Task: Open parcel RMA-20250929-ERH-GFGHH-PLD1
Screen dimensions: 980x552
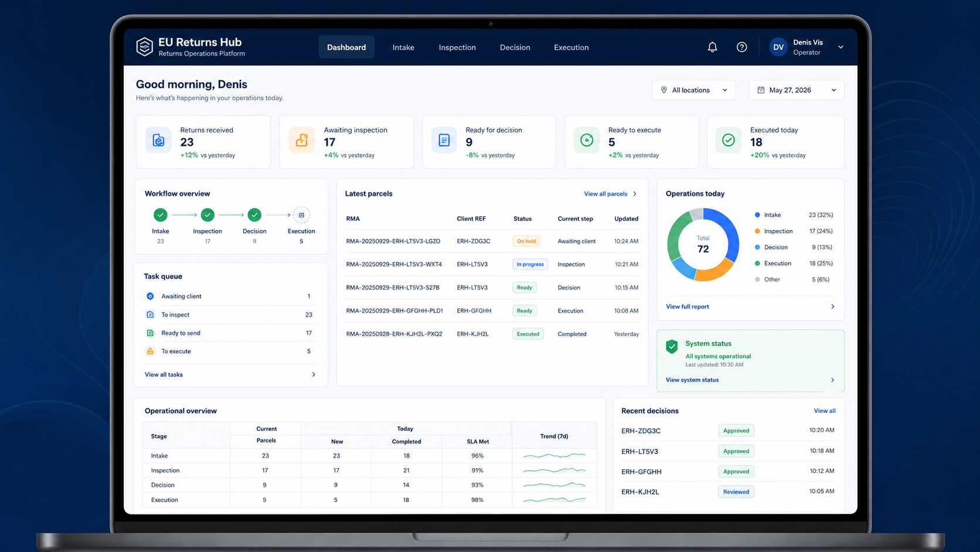Action: [394, 310]
